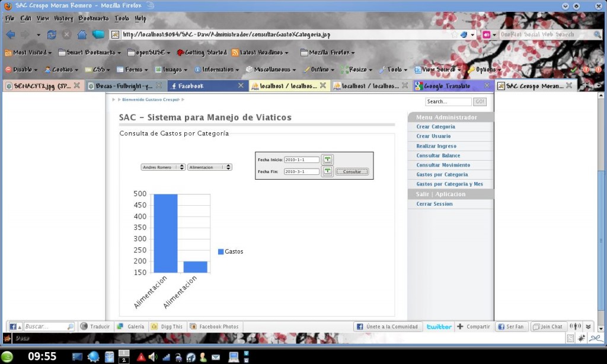The height and width of the screenshot is (364, 607).
Task: Toggle the volume icon in bottom-right toolbar
Action: [x=574, y=326]
